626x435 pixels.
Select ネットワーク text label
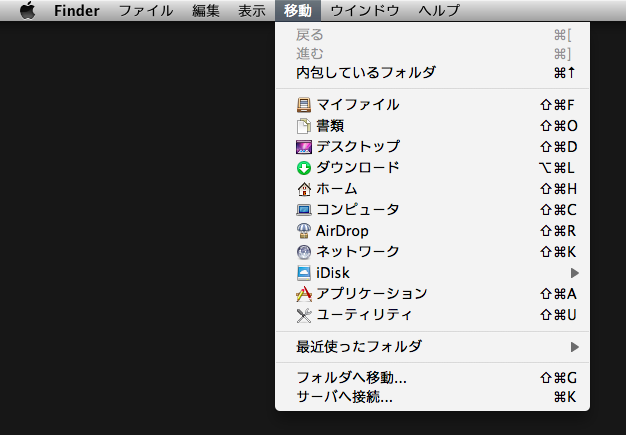[x=358, y=252]
